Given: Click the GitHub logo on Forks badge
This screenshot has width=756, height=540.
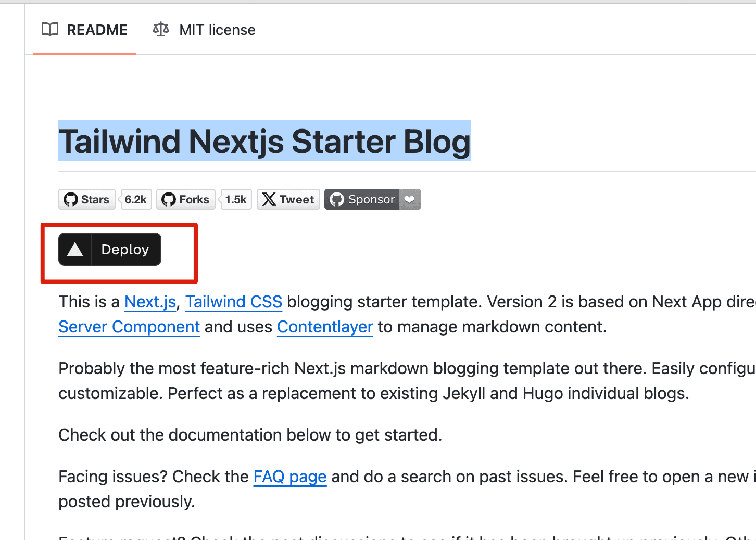Looking at the screenshot, I should (x=169, y=200).
